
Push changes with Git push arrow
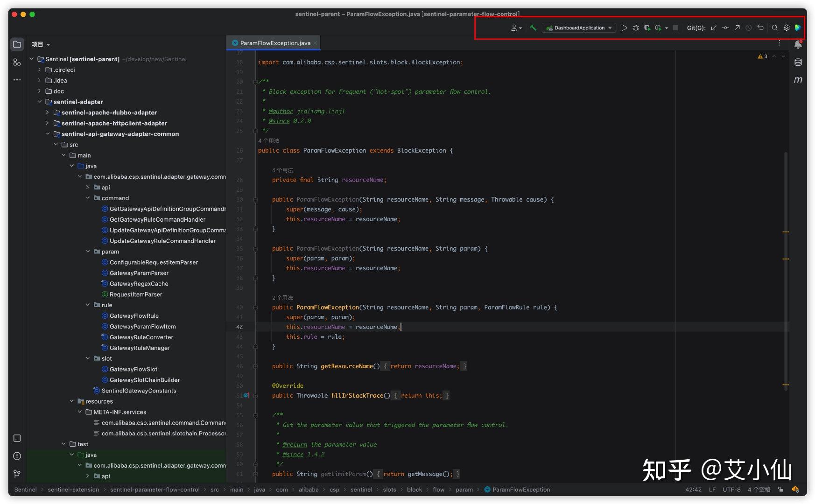click(737, 28)
